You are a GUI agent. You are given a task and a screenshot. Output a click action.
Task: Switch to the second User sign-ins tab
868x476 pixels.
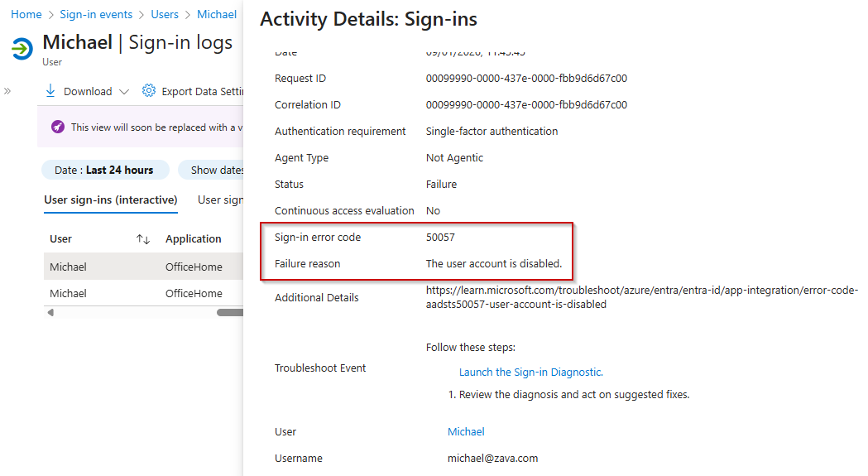pyautogui.click(x=220, y=200)
